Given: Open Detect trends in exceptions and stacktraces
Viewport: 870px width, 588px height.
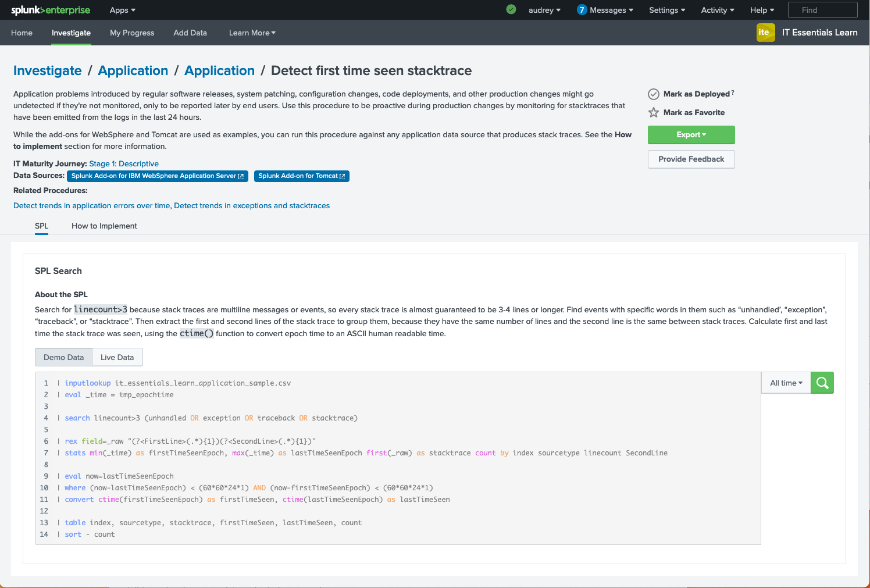Looking at the screenshot, I should 252,206.
